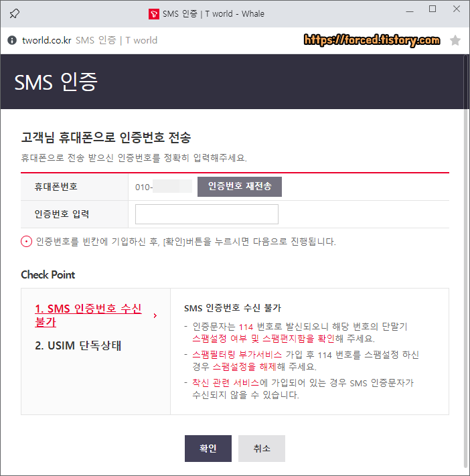Bookmark the page with the star icon
Viewport: 470px width, 476px height.
point(455,40)
